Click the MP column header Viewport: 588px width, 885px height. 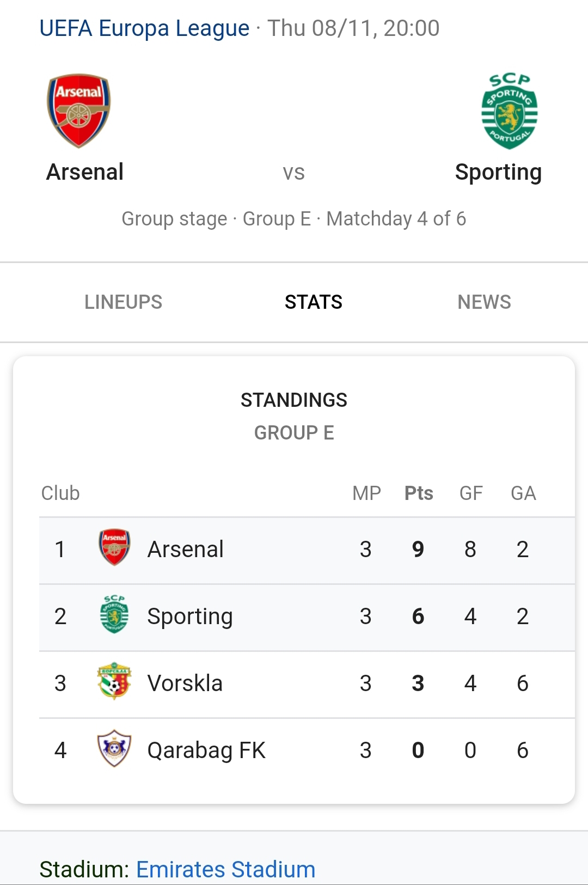[366, 493]
